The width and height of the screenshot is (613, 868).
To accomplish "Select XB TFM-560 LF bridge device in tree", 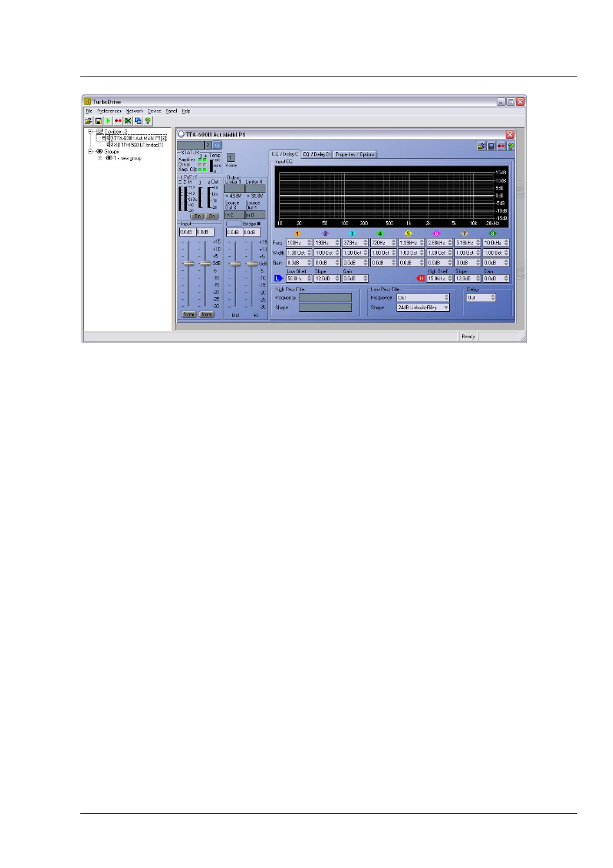I will point(139,145).
